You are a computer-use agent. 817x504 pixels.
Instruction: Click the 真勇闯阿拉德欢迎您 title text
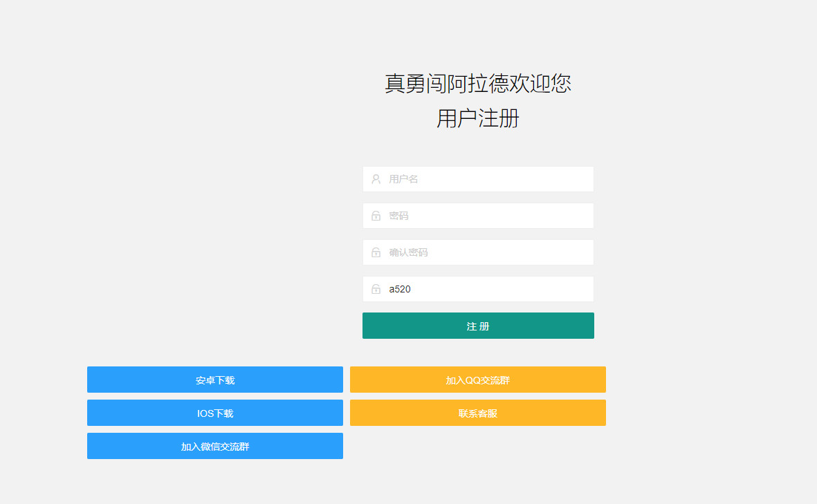(477, 83)
